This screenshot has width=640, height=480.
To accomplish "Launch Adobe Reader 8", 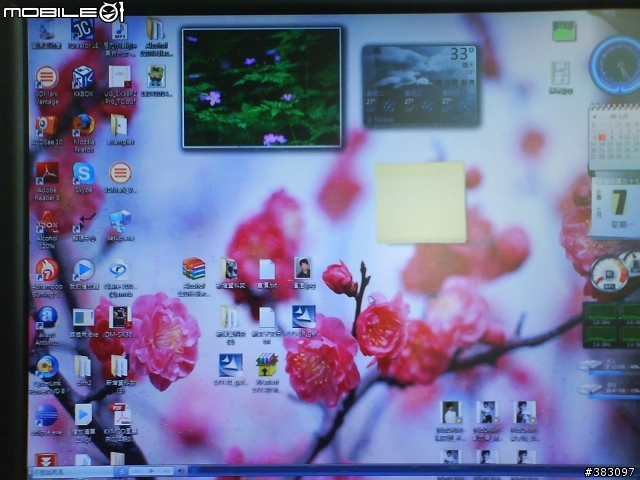I will tap(47, 173).
